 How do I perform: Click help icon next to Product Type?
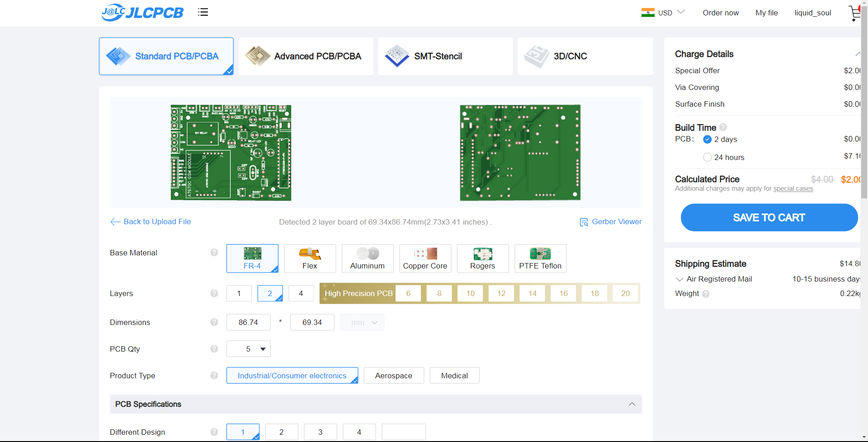pyautogui.click(x=214, y=376)
